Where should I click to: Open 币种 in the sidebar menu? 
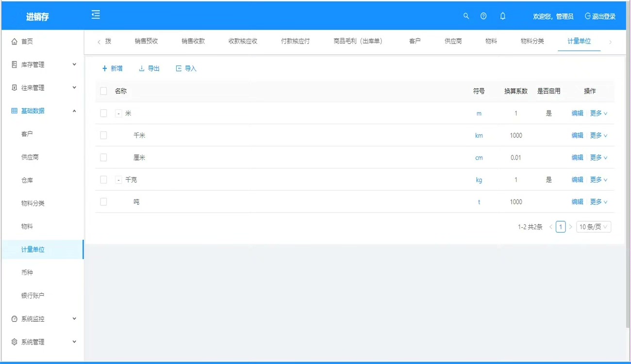[x=27, y=273]
